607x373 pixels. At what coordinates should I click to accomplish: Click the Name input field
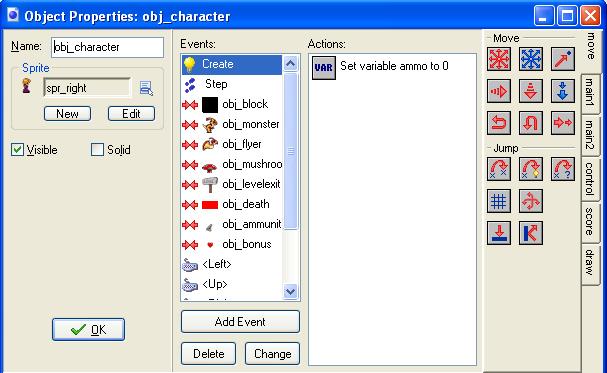[108, 47]
